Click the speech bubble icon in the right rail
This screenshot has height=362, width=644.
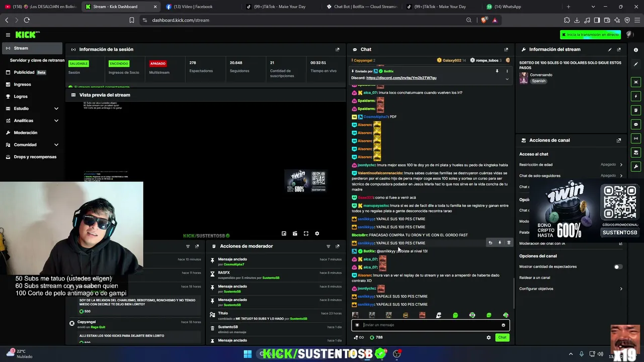(636, 124)
